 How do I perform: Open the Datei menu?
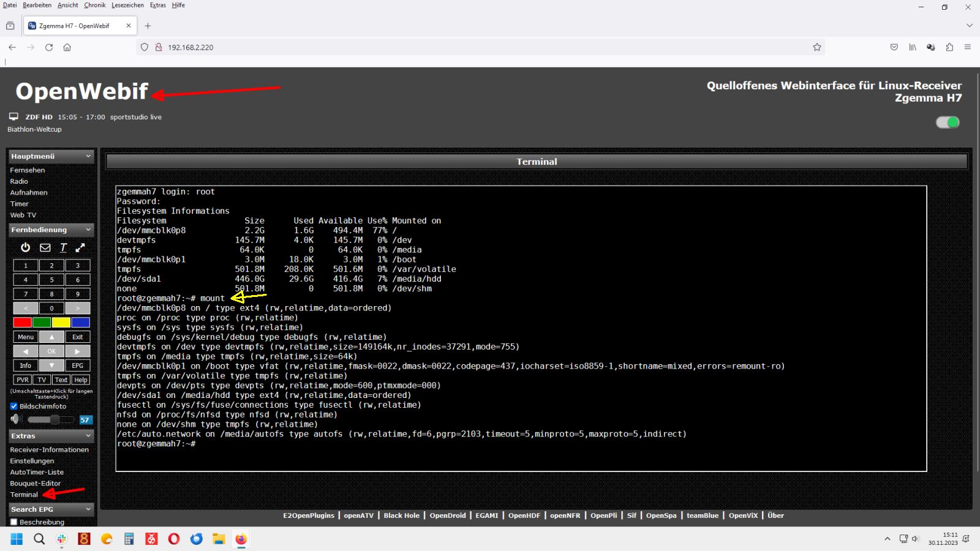pos(10,5)
